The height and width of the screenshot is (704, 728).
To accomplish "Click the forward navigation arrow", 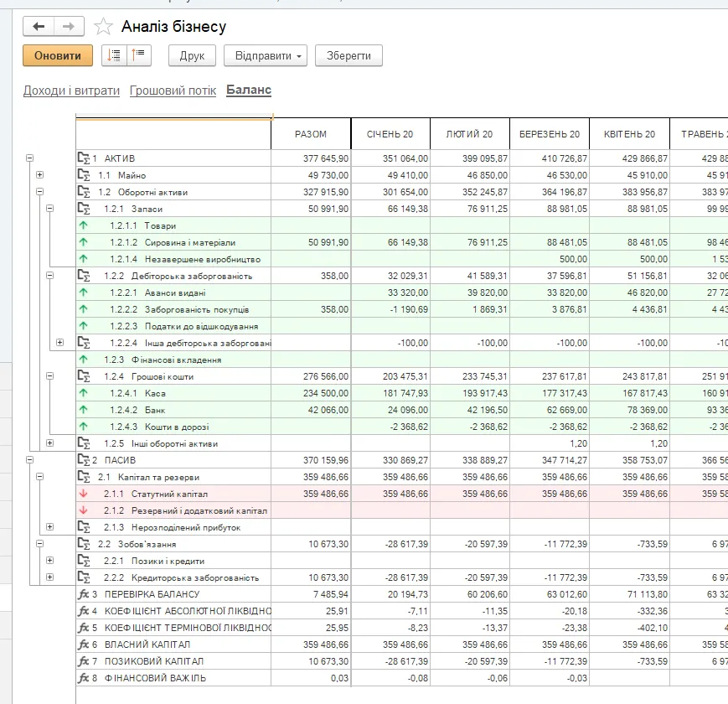I will pos(69,27).
